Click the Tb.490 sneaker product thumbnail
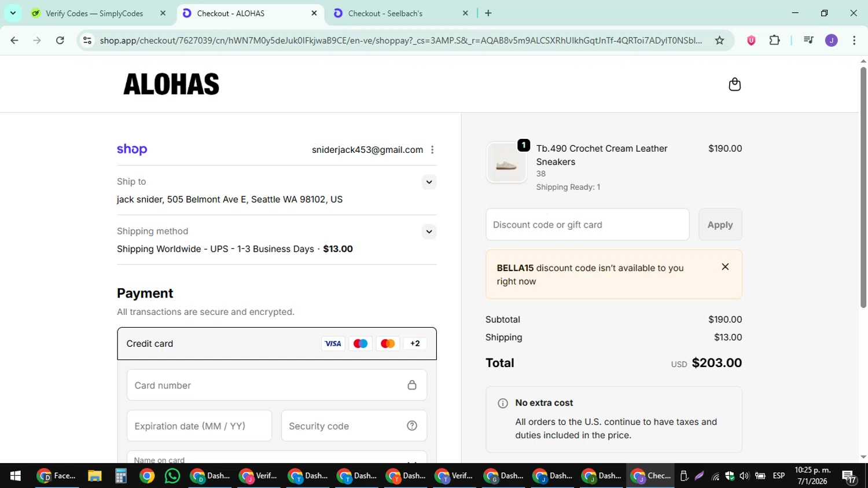This screenshot has height=488, width=868. coord(506,163)
